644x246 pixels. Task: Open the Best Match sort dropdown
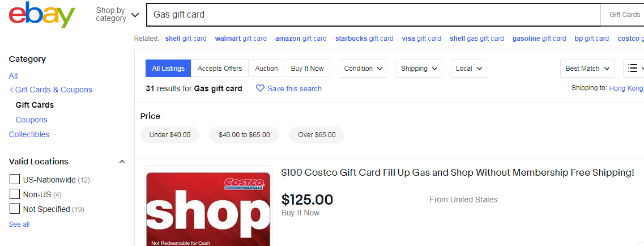pyautogui.click(x=587, y=69)
